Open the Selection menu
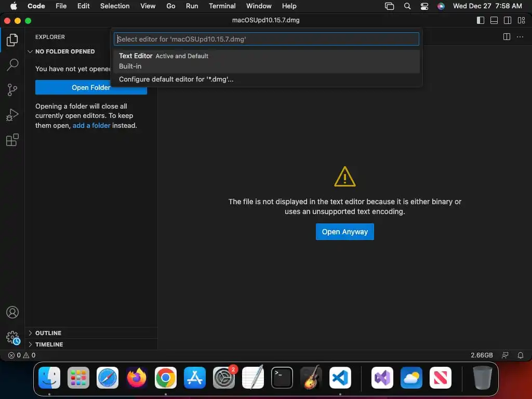Screen dimensions: 532x399 [x=115, y=6]
